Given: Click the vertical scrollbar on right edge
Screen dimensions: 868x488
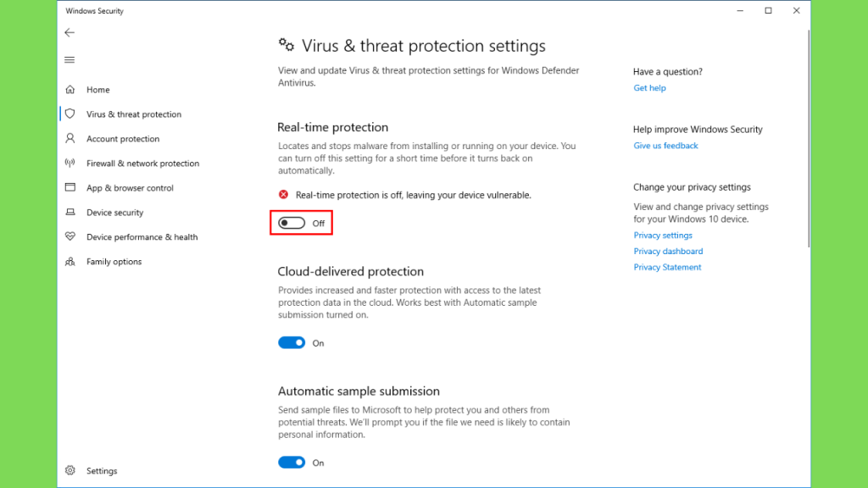Looking at the screenshot, I should pyautogui.click(x=808, y=138).
